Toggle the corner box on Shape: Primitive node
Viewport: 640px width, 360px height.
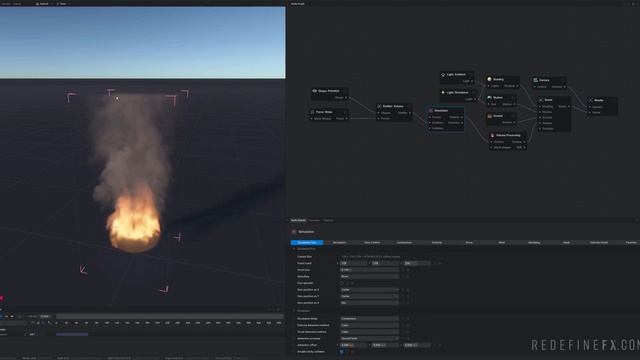[x=345, y=91]
